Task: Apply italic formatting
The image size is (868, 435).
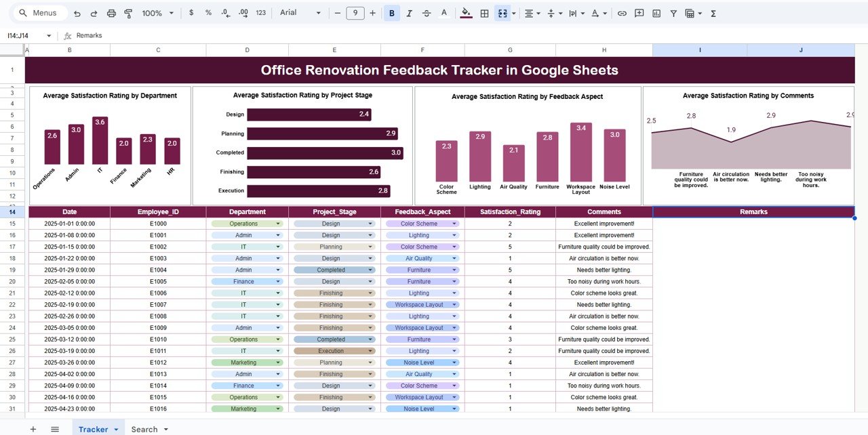Action: 408,13
